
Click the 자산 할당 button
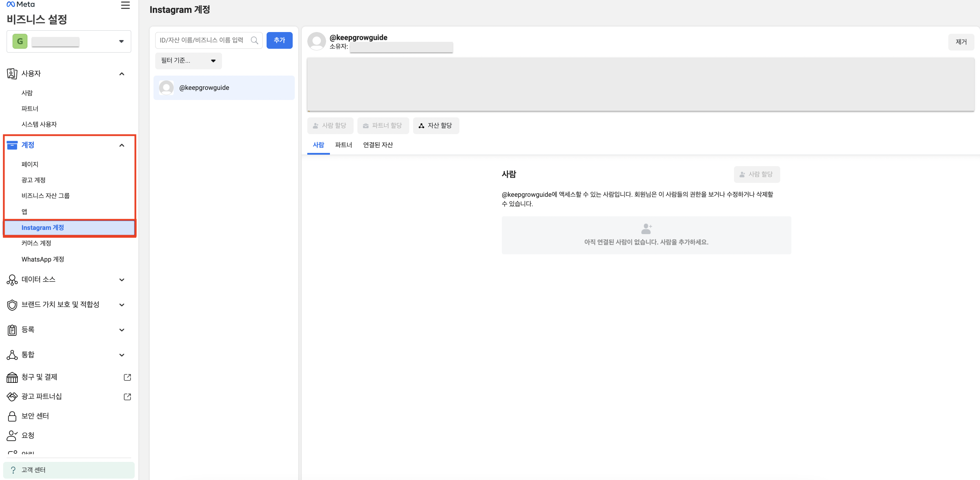pos(436,126)
